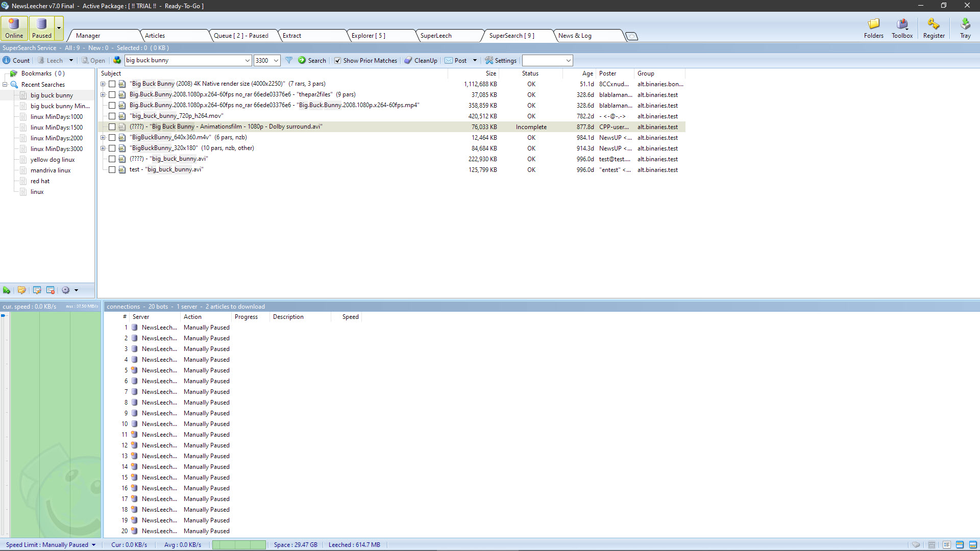980x551 pixels.
Task: Click the line spacing icon in status bar
Action: click(947, 545)
